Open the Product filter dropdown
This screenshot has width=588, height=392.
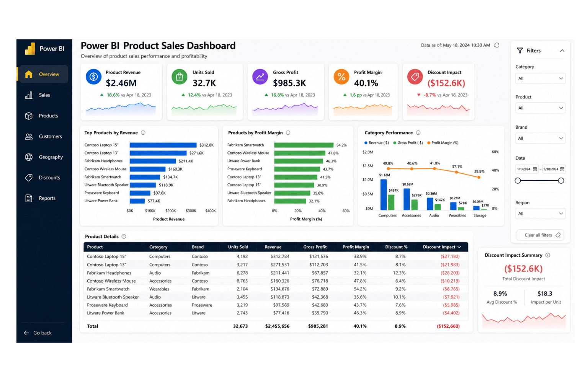pyautogui.click(x=540, y=108)
